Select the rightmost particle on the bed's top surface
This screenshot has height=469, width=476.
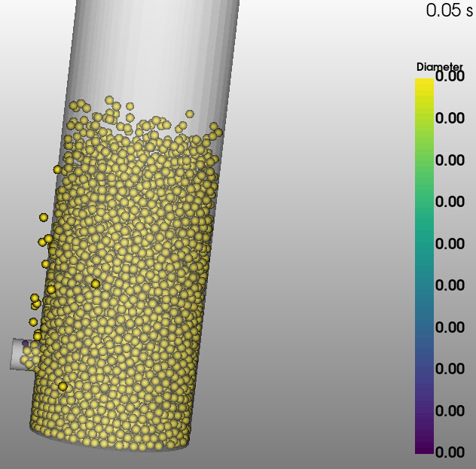coord(218,132)
